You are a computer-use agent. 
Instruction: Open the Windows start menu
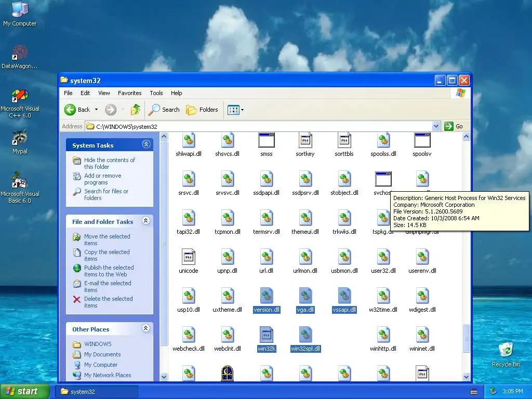point(24,391)
